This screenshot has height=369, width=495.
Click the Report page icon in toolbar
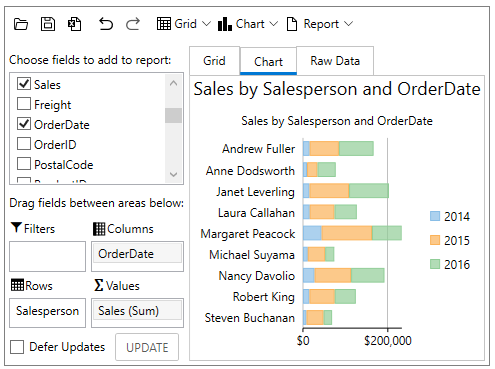point(292,24)
